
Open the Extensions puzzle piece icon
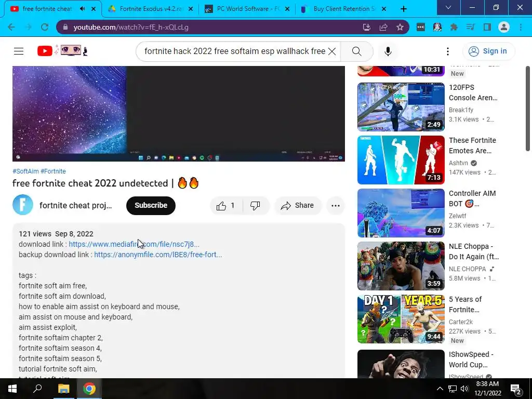454,27
